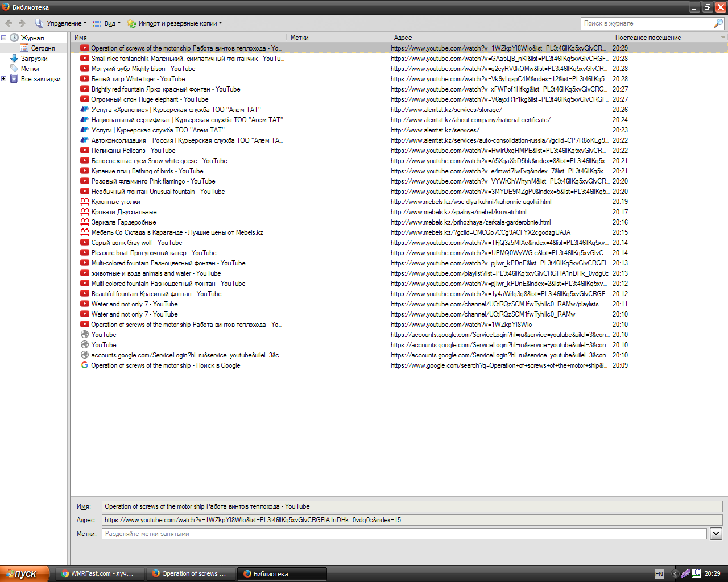Click the 20:26 visit time cell

620,110
